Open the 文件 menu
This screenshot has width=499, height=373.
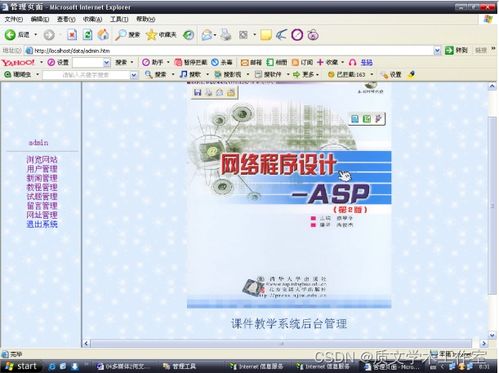pyautogui.click(x=14, y=19)
